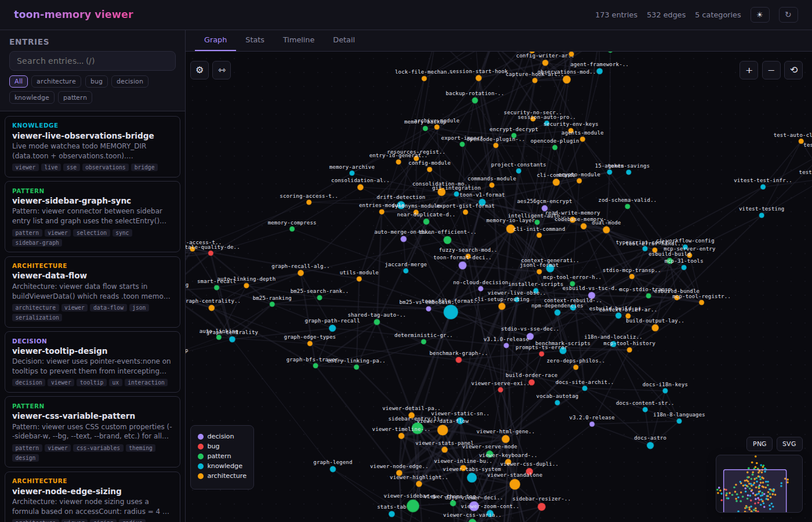Open viewer-tooltip-design entry card
The image size is (812, 522).
(x=92, y=362)
